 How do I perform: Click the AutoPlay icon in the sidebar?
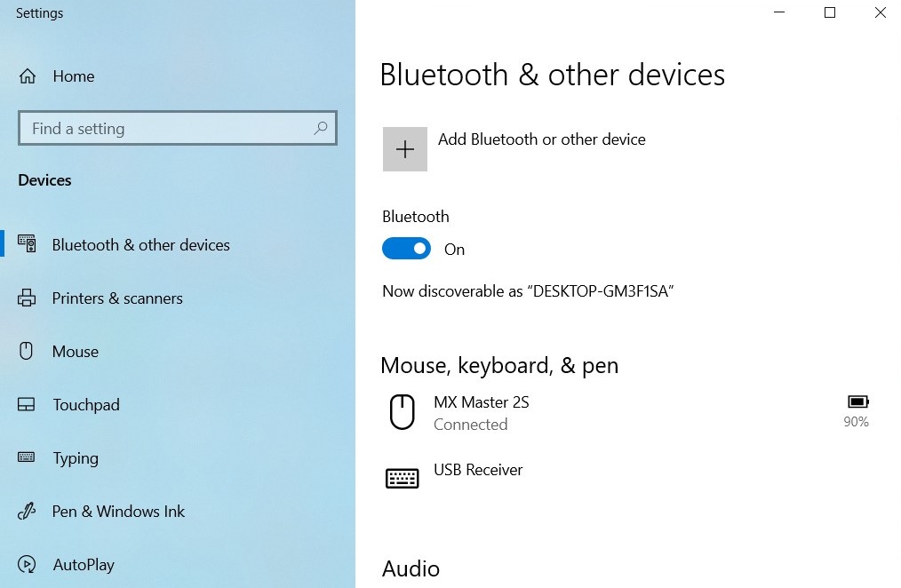pos(27,564)
